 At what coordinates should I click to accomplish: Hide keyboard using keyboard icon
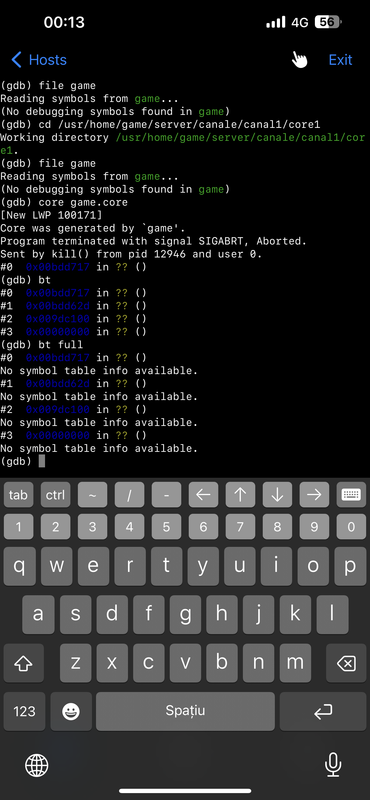(x=352, y=495)
